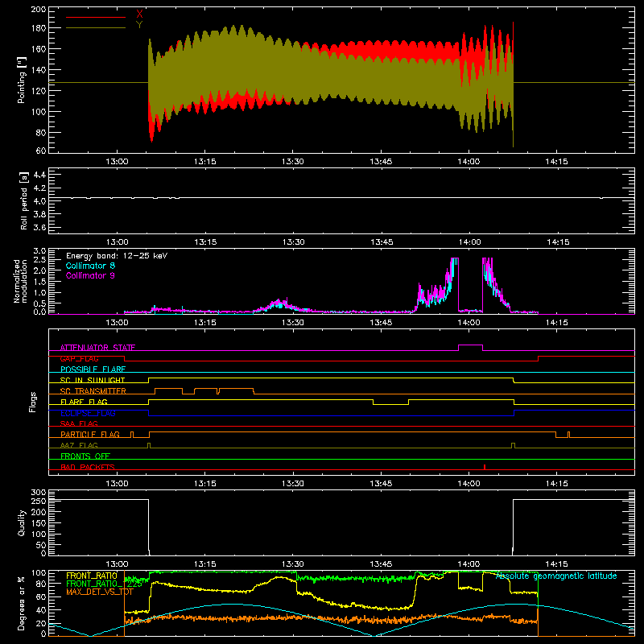Click the MAX_DET_VS_TOT legend label
This screenshot has height=644, width=644.
pyautogui.click(x=99, y=592)
